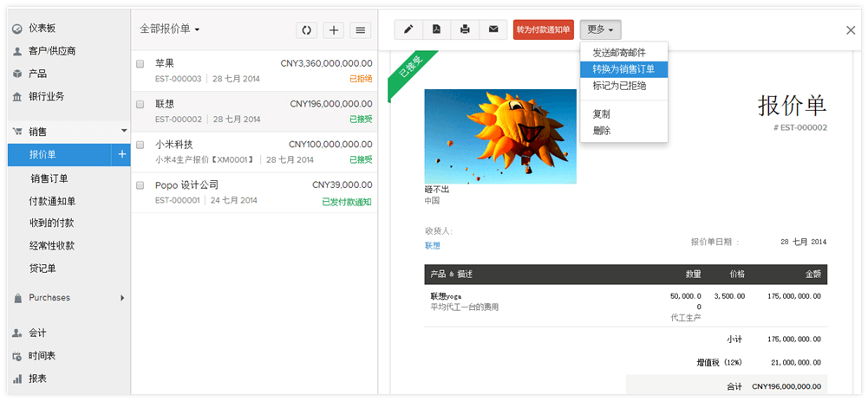Image resolution: width=868 pixels, height=401 pixels.
Task: Click plus icon beside 报价单 in sidebar
Action: [x=122, y=155]
